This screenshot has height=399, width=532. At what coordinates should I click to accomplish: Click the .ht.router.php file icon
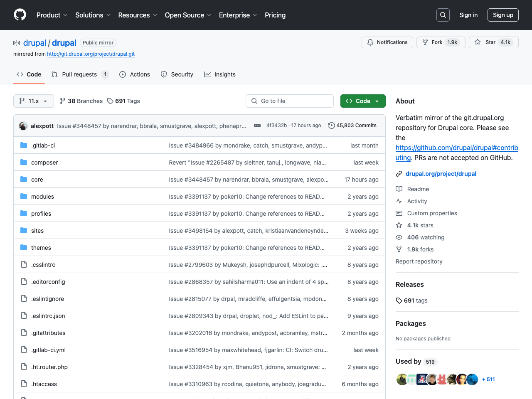click(24, 367)
